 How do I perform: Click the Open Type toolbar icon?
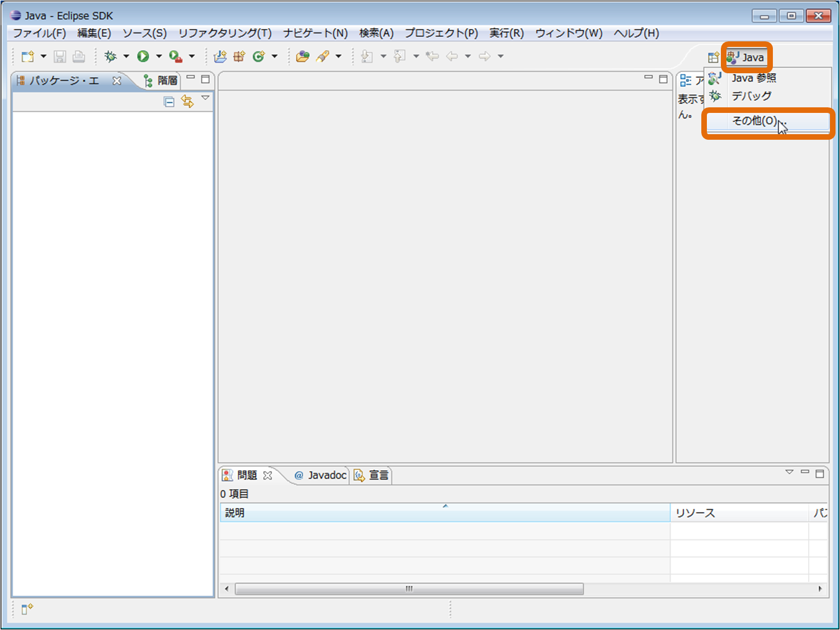[303, 56]
